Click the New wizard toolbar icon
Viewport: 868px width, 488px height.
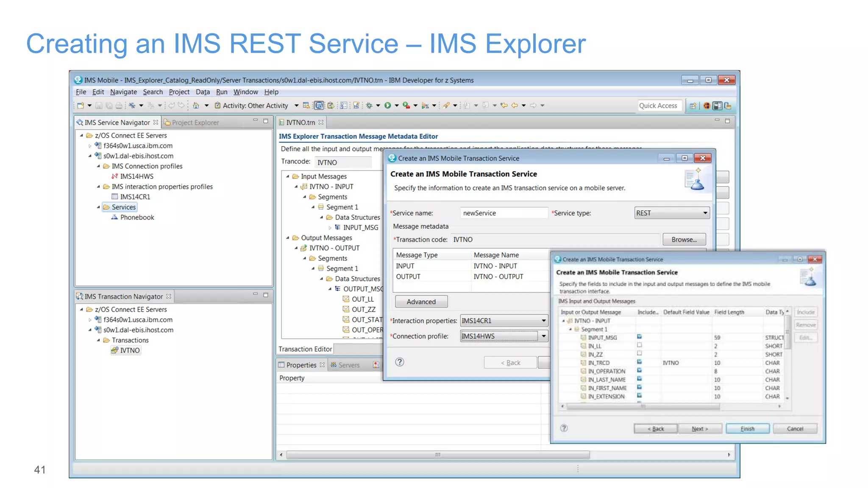point(80,105)
